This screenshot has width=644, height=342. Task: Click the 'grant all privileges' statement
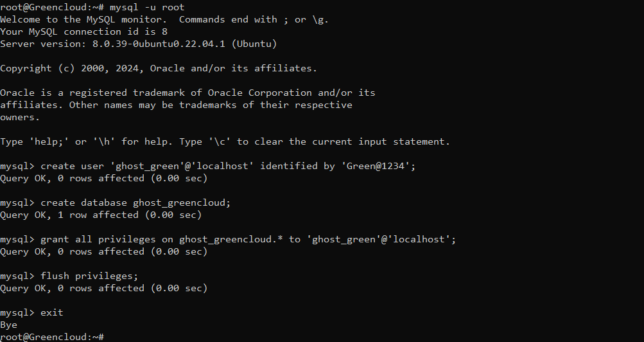coord(248,239)
